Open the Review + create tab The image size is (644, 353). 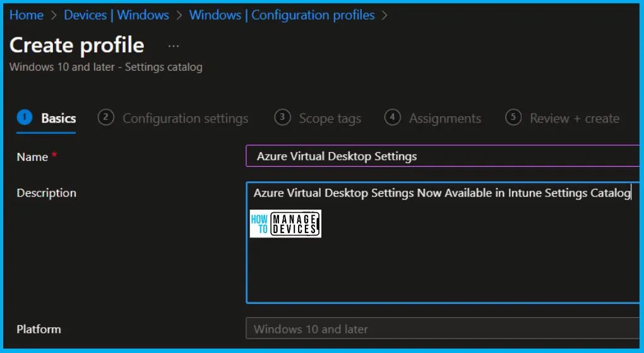pyautogui.click(x=574, y=118)
